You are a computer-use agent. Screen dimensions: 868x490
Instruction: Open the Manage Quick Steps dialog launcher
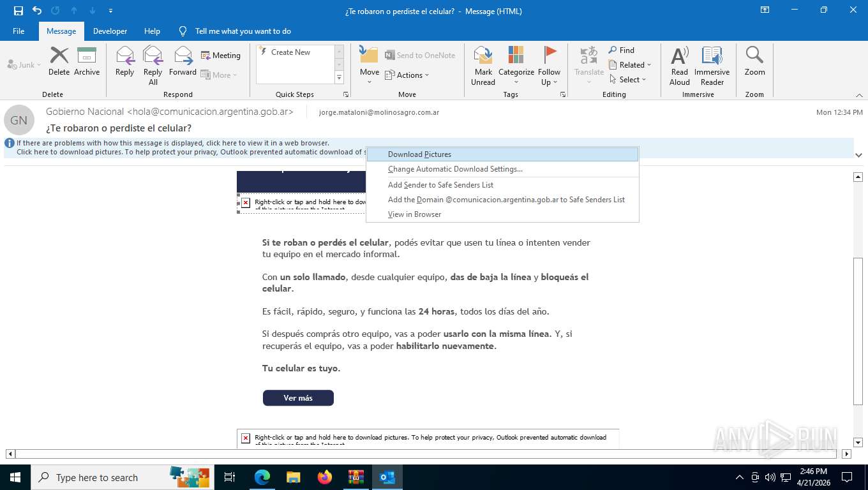(346, 94)
